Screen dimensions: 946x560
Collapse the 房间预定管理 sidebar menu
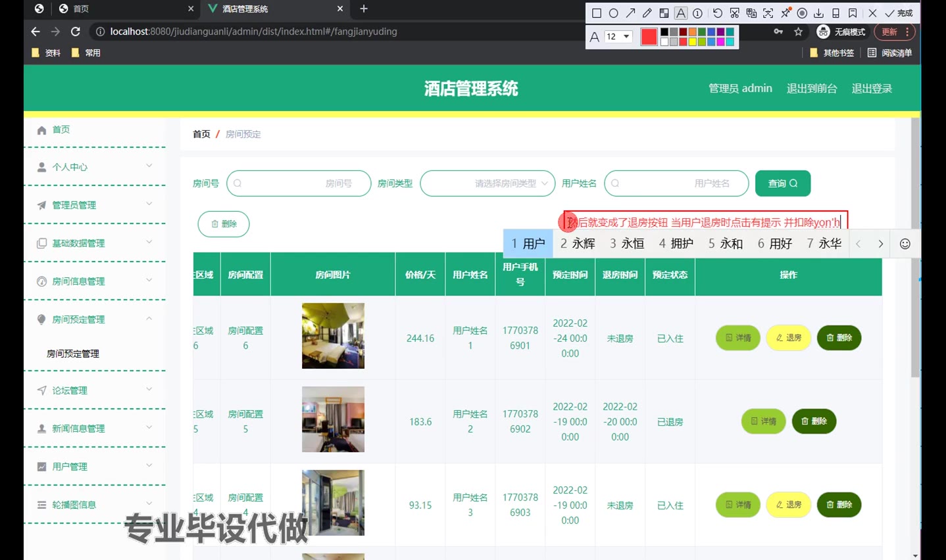point(95,319)
